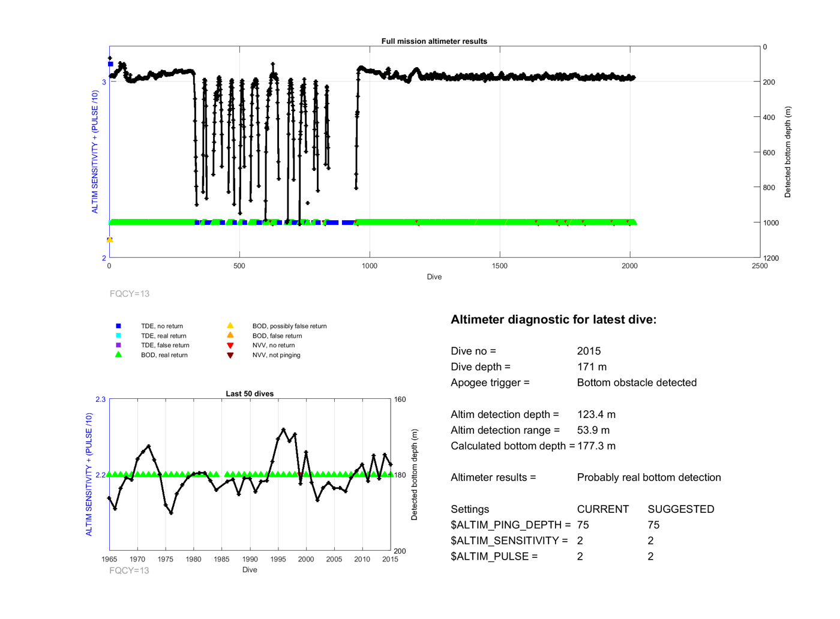Select the red 'NVV, no return' marker
The image size is (840, 619).
tap(230, 345)
